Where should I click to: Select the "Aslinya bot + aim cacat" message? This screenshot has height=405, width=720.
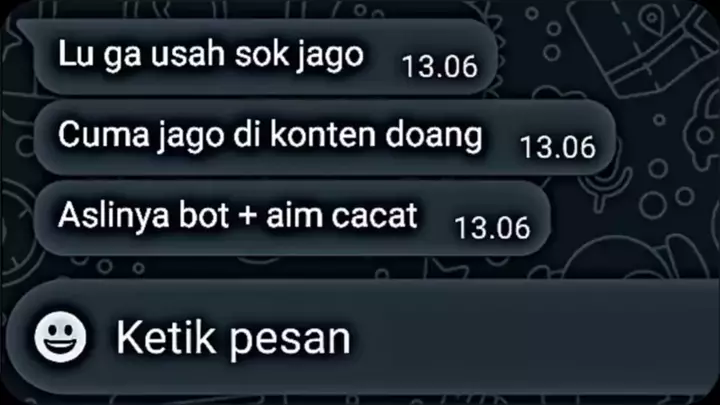[x=292, y=218]
